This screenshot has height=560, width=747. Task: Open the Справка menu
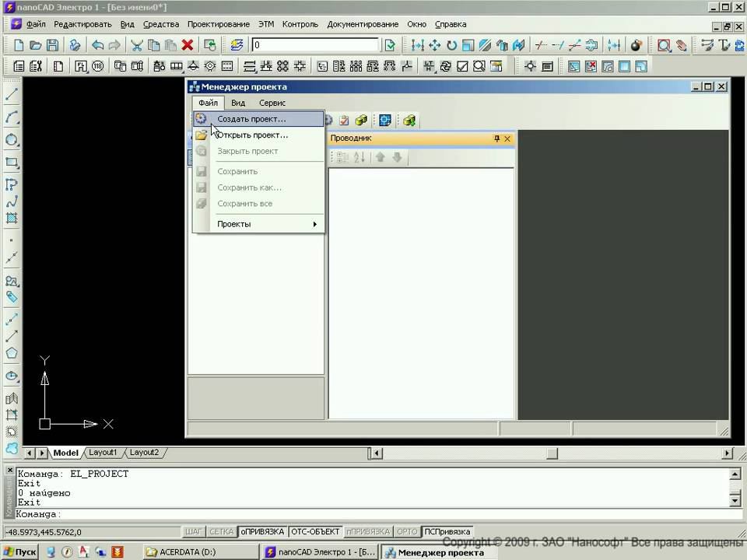click(451, 24)
